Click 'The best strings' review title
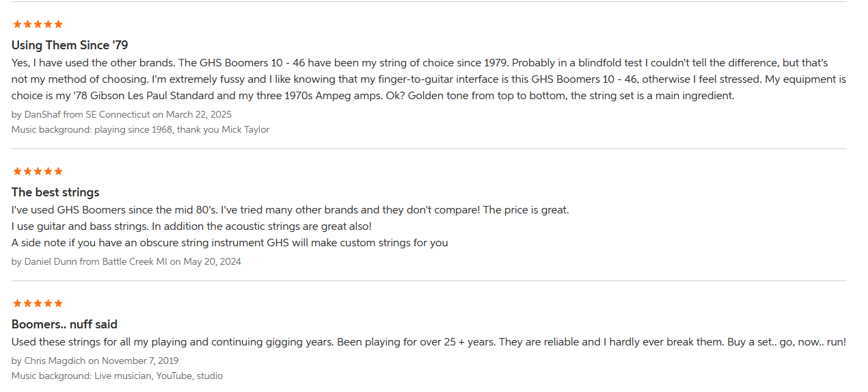The width and height of the screenshot is (868, 392). (55, 192)
